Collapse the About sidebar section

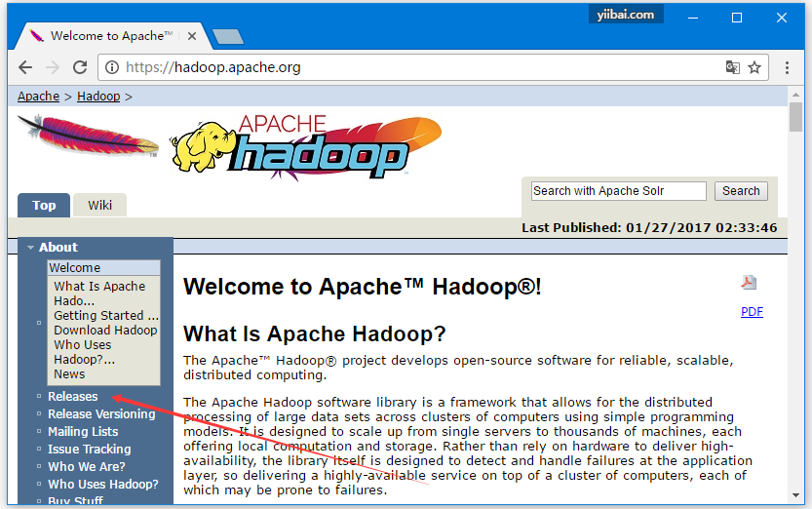31,248
